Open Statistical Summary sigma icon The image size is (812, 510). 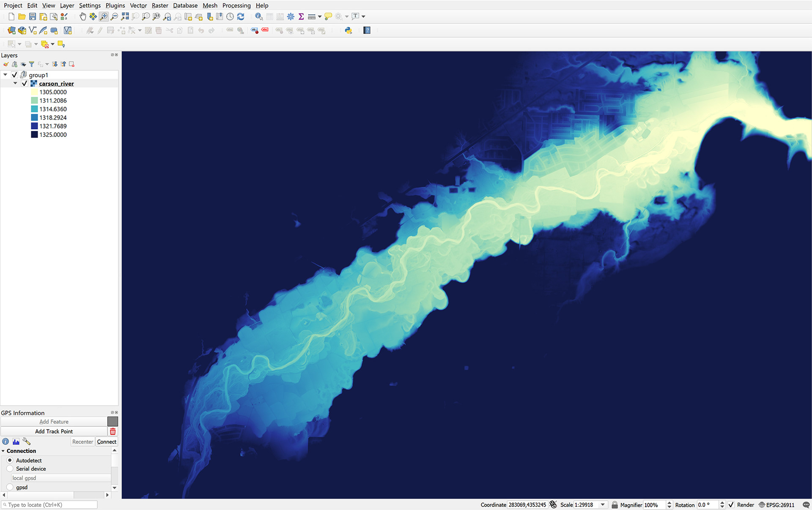point(301,16)
